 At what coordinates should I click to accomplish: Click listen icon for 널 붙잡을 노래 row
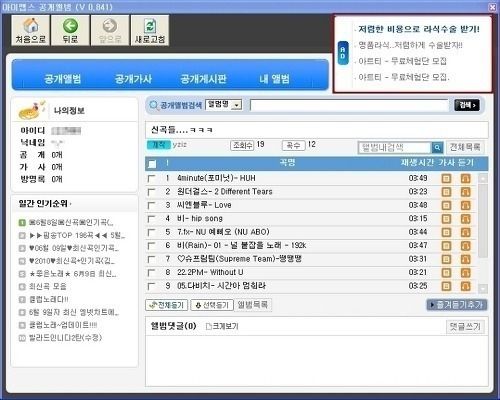click(466, 246)
